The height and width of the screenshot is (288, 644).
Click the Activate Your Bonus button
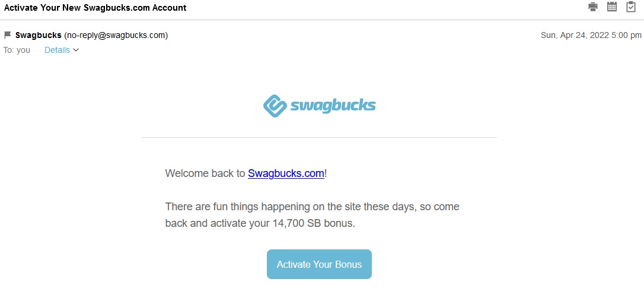pos(319,264)
